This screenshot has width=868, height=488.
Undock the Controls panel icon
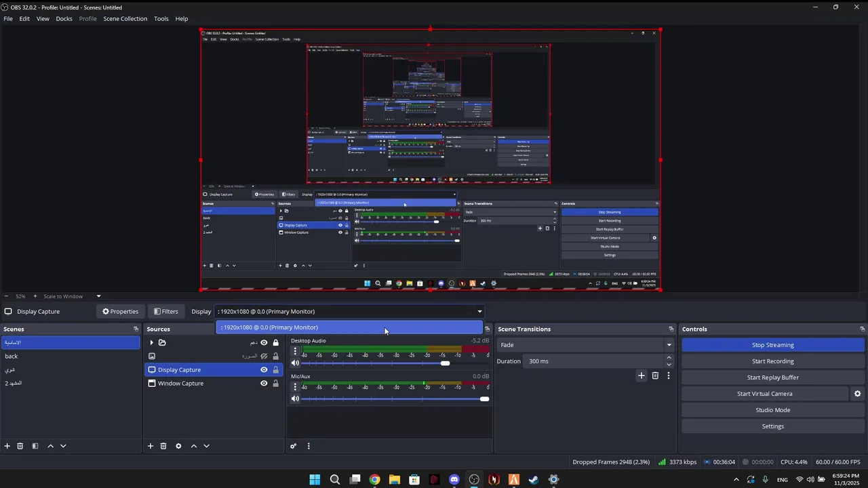coord(862,329)
